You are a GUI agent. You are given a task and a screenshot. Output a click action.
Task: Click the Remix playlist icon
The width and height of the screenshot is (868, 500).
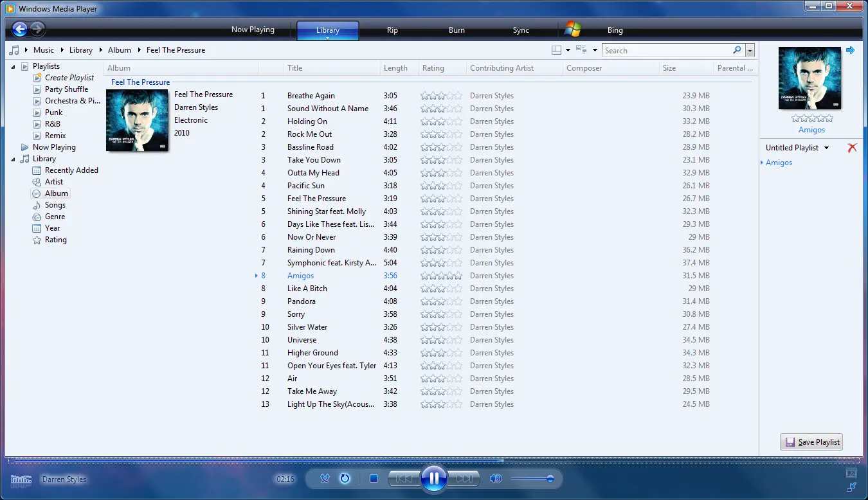pos(38,136)
